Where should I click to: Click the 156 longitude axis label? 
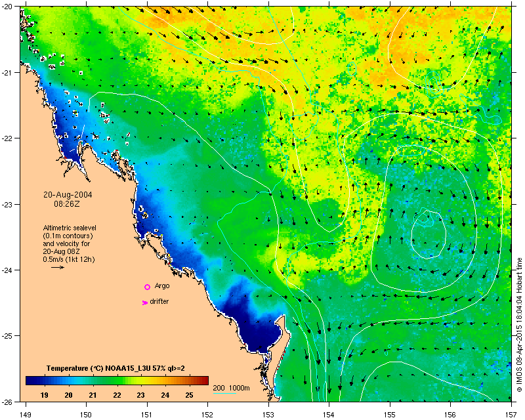451,415
